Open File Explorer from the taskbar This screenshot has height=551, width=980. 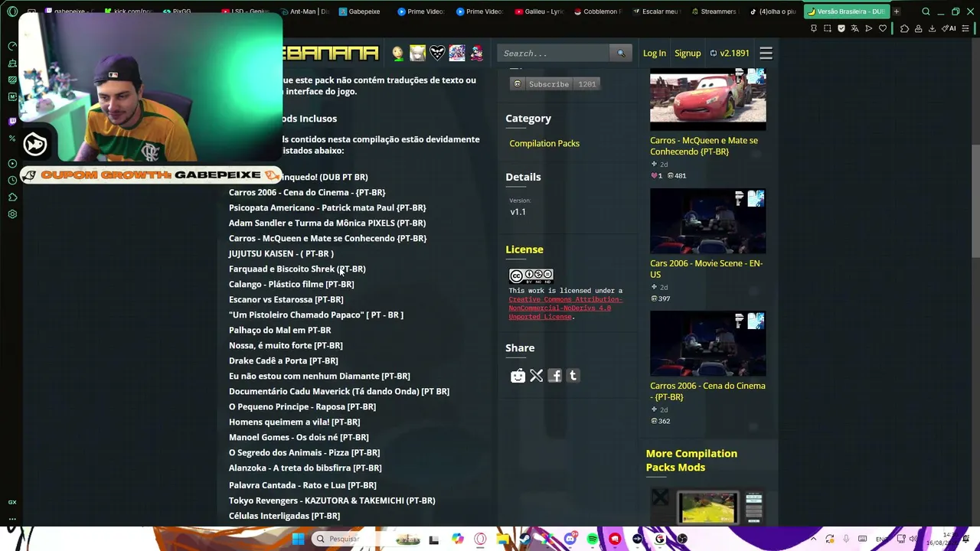point(503,539)
